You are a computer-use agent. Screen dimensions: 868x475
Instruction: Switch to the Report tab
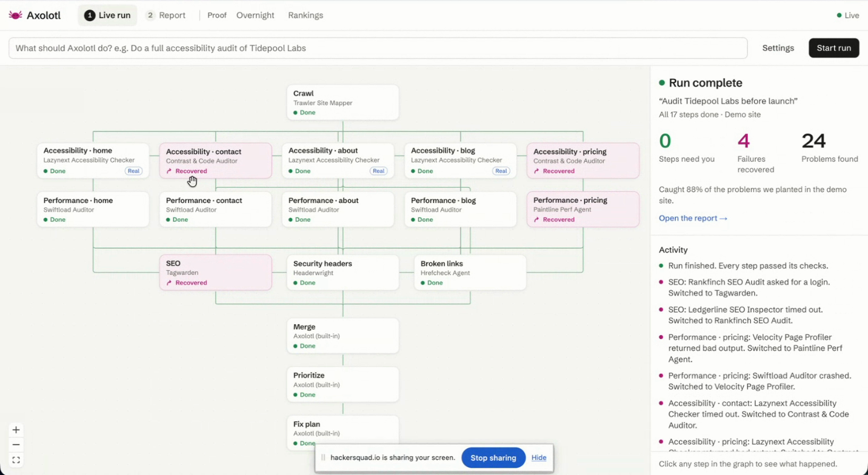click(x=165, y=15)
